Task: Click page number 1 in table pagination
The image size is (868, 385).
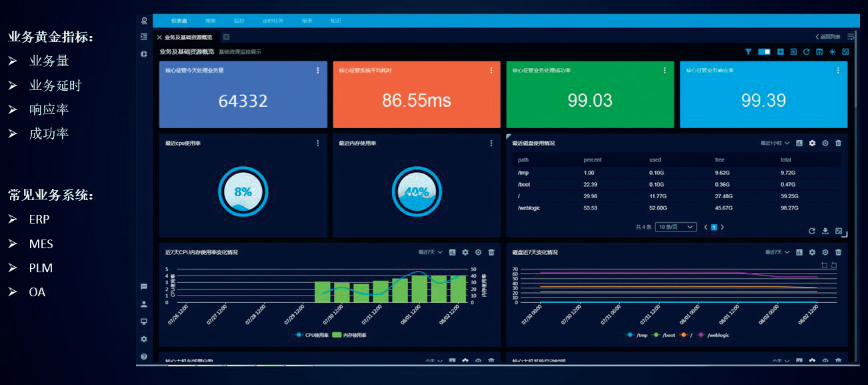Action: click(713, 228)
